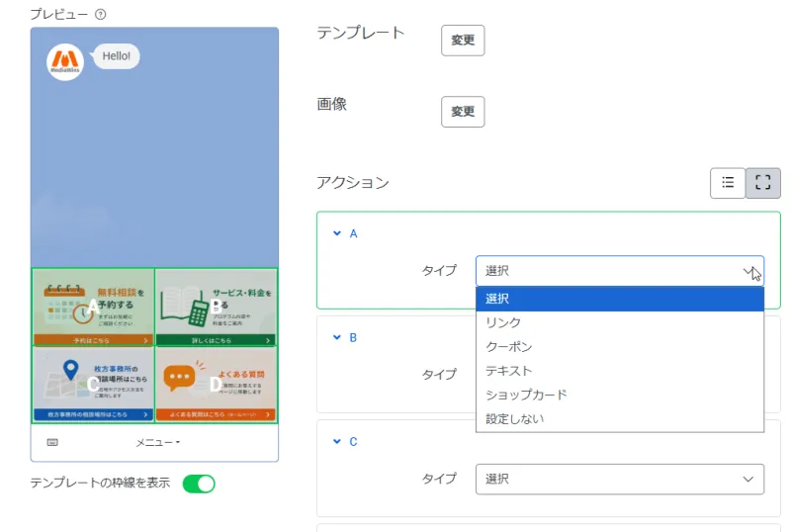Click the テンプレートの枠線を表示 label
This screenshot has height=532, width=791.
(100, 483)
